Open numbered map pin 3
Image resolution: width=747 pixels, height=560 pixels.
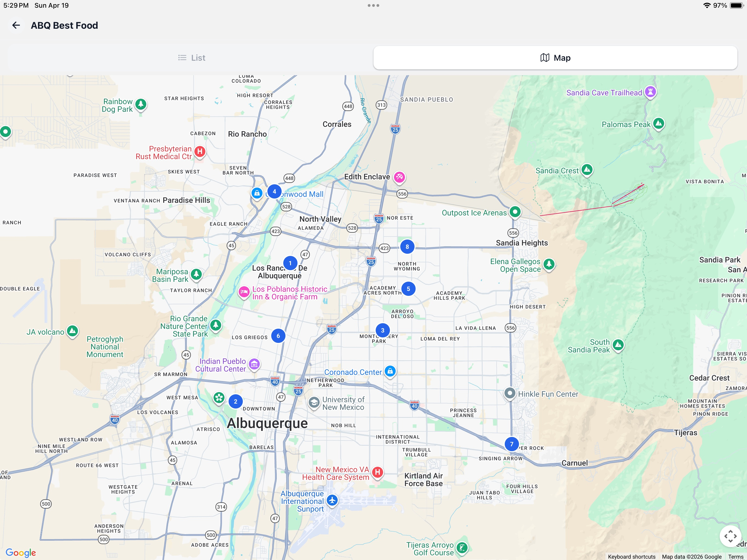[383, 330]
